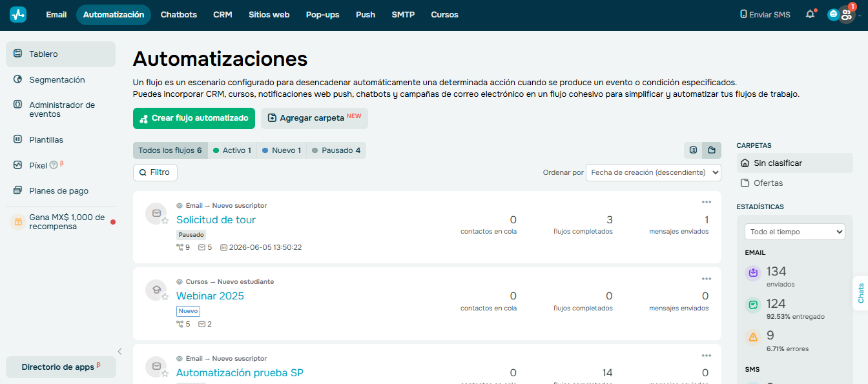This screenshot has height=384, width=868.
Task: Open Directorio de apps
Action: coord(61,367)
